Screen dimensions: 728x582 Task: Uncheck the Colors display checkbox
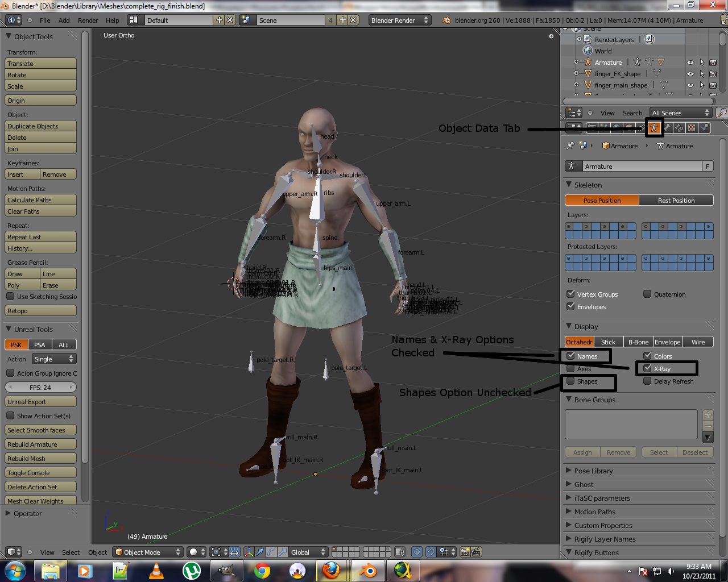[x=647, y=356]
